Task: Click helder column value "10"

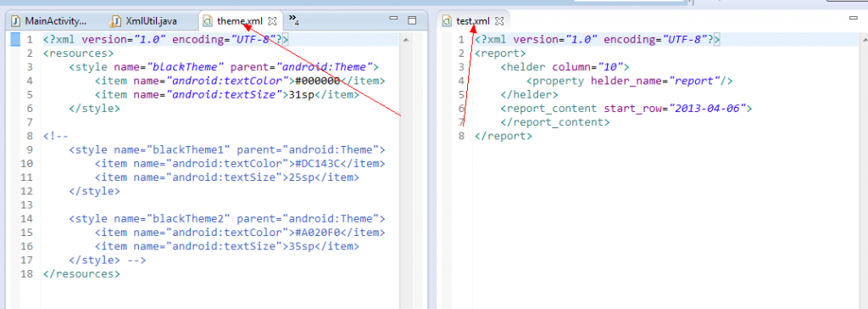Action: tap(609, 67)
